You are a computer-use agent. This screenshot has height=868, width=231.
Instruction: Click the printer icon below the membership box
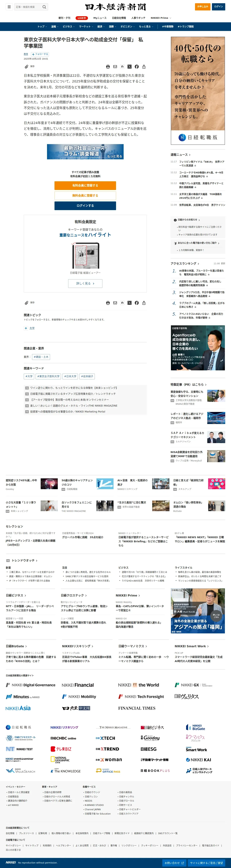(x=108, y=303)
